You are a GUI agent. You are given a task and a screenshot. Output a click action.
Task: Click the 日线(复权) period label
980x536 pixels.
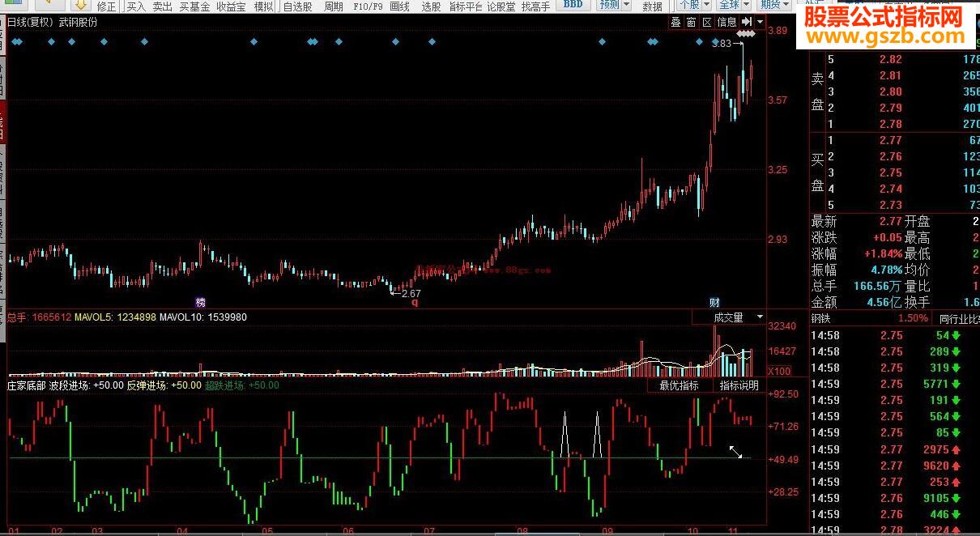point(31,22)
